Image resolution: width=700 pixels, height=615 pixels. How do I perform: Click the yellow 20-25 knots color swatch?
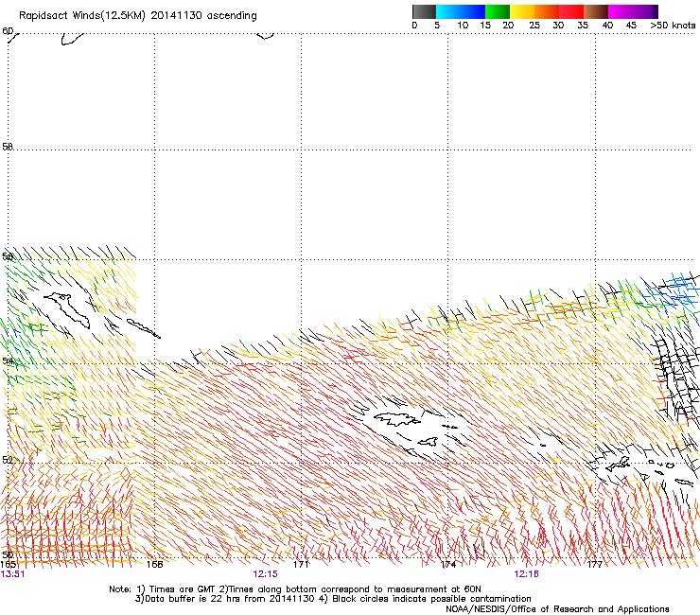tap(522, 11)
